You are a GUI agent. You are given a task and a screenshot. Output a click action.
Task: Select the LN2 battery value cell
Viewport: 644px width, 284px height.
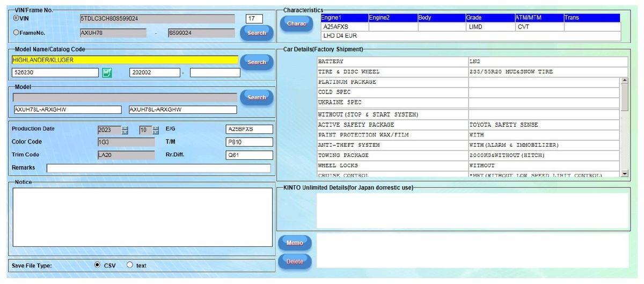pos(547,62)
